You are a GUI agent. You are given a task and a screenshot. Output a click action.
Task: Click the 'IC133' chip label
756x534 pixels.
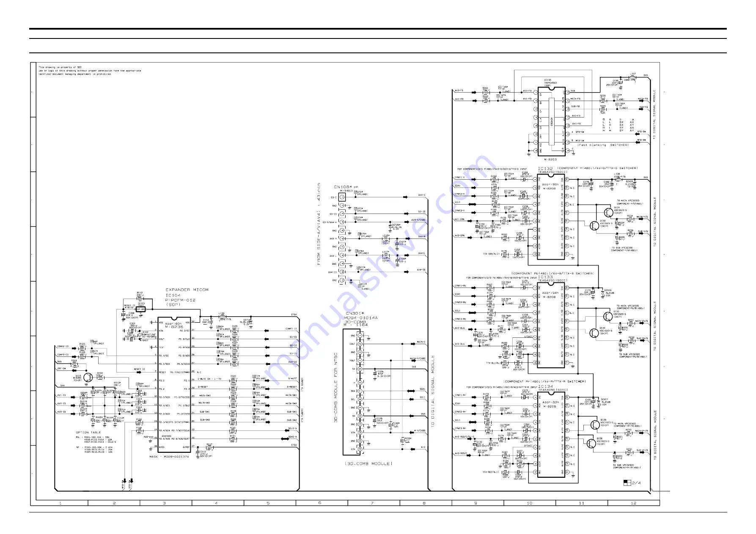coord(545,277)
